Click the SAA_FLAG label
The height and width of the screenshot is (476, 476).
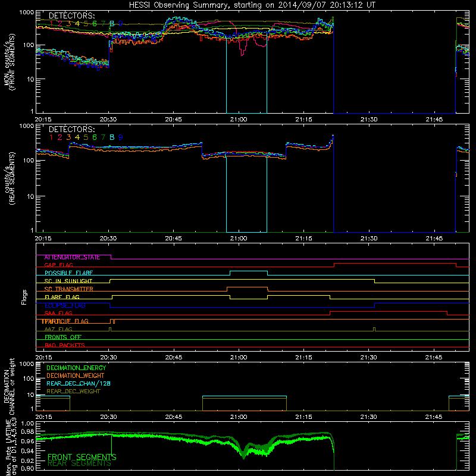(58, 313)
